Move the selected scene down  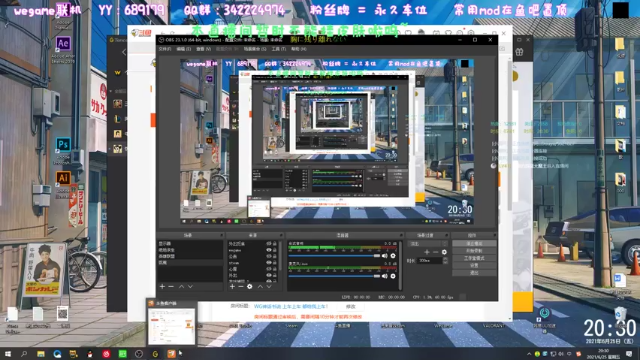tap(190, 287)
